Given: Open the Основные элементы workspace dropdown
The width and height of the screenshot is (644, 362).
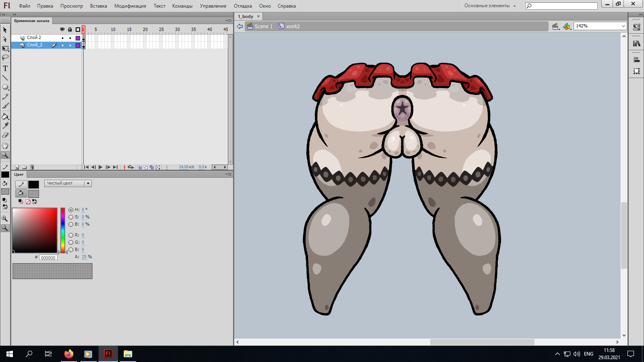Looking at the screenshot, I should (x=490, y=6).
